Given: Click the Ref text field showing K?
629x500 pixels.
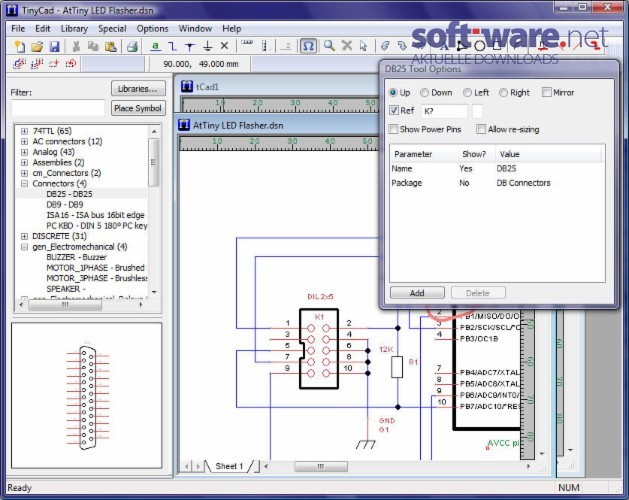Looking at the screenshot, I should pos(444,111).
